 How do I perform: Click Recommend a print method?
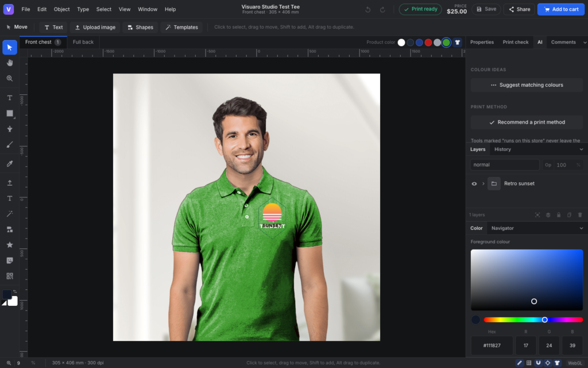point(527,122)
